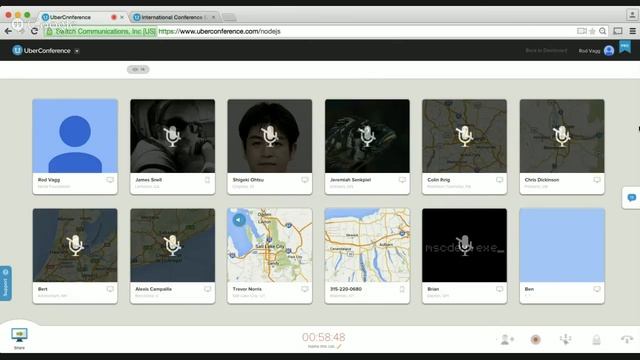640x360 pixels.
Task: Select the Trevor Norris name label
Action: click(247, 289)
